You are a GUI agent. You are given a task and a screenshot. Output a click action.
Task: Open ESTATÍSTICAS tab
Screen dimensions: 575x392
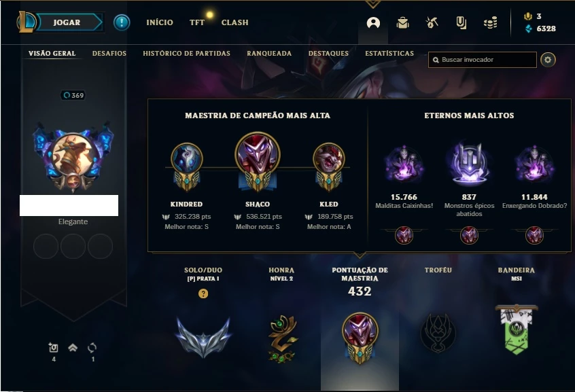(389, 54)
